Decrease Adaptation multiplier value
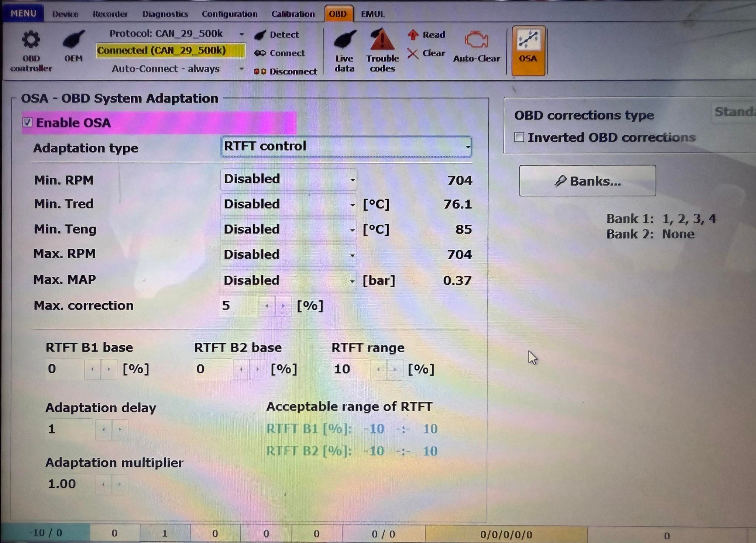The height and width of the screenshot is (543, 756). tap(104, 484)
